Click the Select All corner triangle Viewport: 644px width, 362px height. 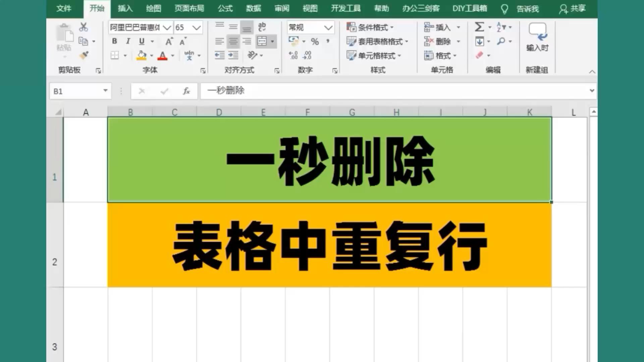pos(58,112)
